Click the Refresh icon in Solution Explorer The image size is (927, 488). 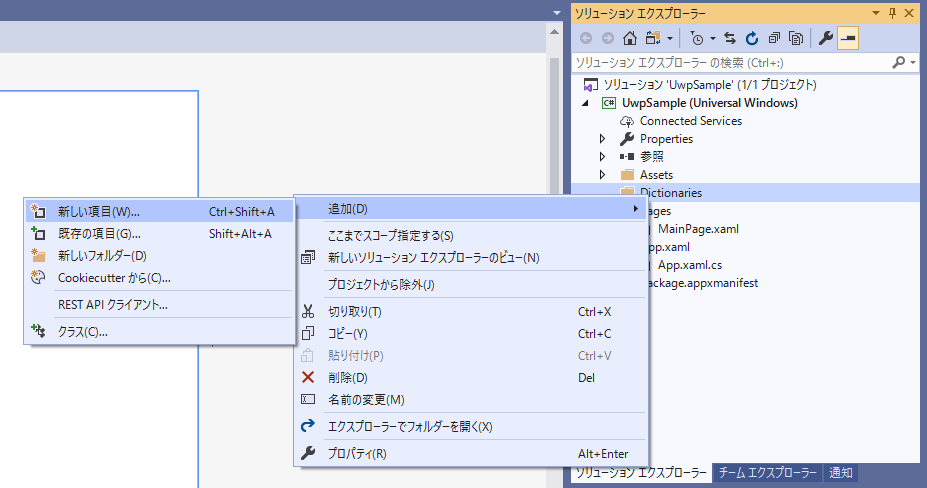[x=751, y=38]
